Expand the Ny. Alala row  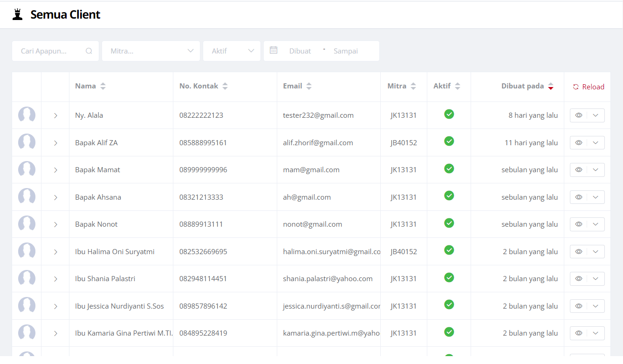(x=55, y=115)
